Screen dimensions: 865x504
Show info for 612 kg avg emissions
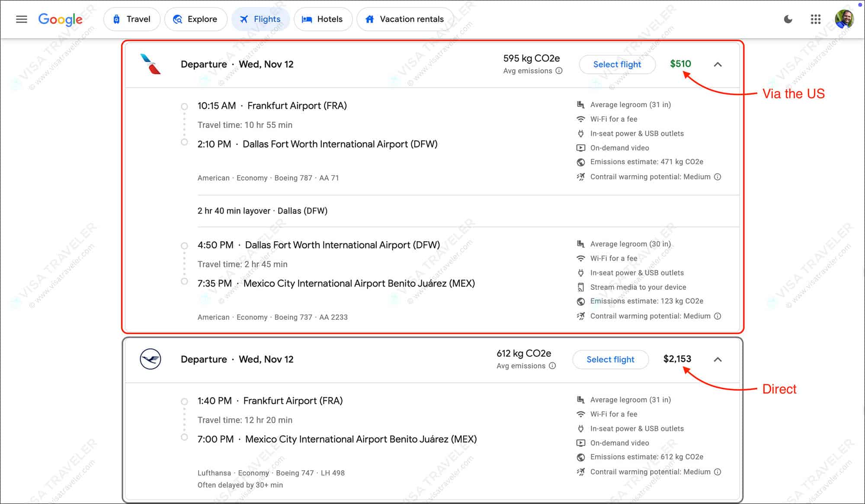click(x=552, y=366)
